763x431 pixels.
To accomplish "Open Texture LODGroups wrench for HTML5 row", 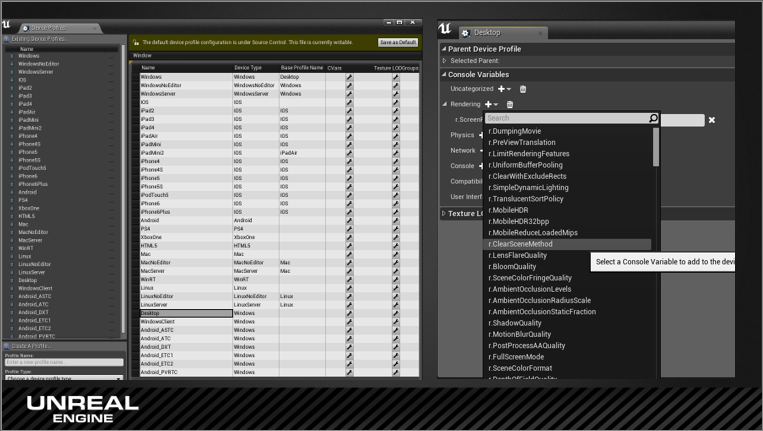I will (x=396, y=246).
